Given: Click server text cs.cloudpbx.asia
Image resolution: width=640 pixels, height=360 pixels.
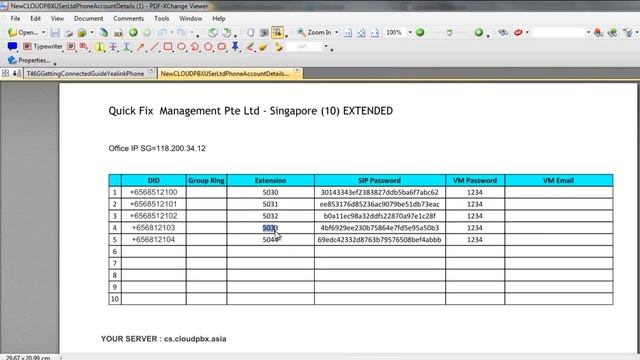Looking at the screenshot, I should (x=195, y=339).
